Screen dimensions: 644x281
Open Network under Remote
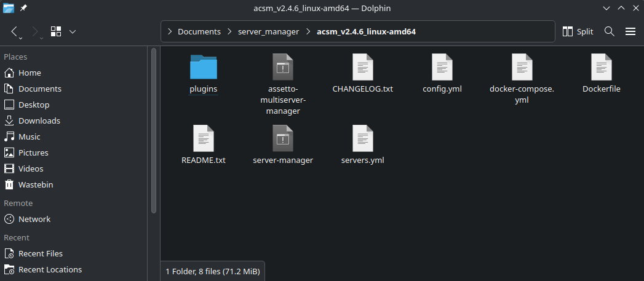coord(74,220)
